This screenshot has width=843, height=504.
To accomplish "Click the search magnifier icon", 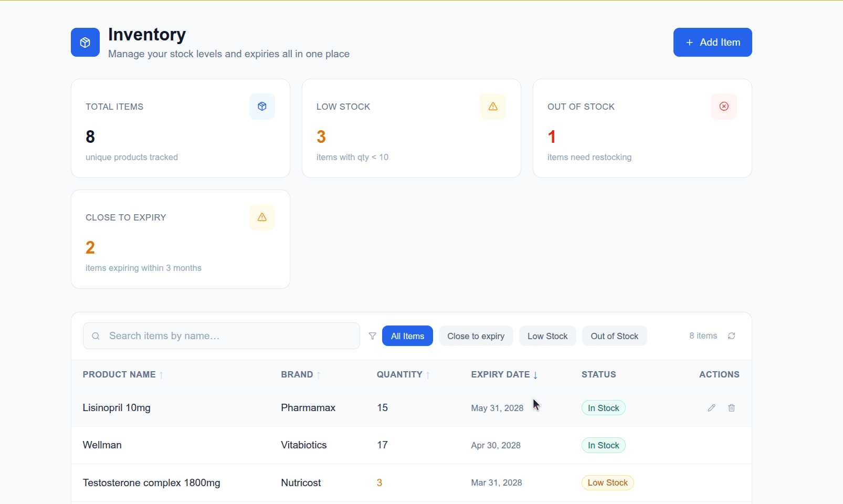I will click(x=96, y=336).
